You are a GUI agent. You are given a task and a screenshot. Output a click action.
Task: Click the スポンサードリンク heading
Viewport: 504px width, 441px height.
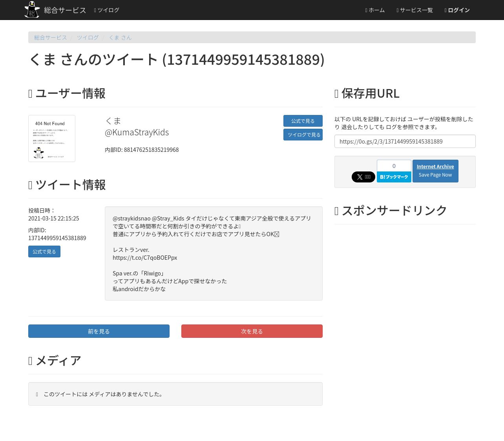pyautogui.click(x=391, y=211)
